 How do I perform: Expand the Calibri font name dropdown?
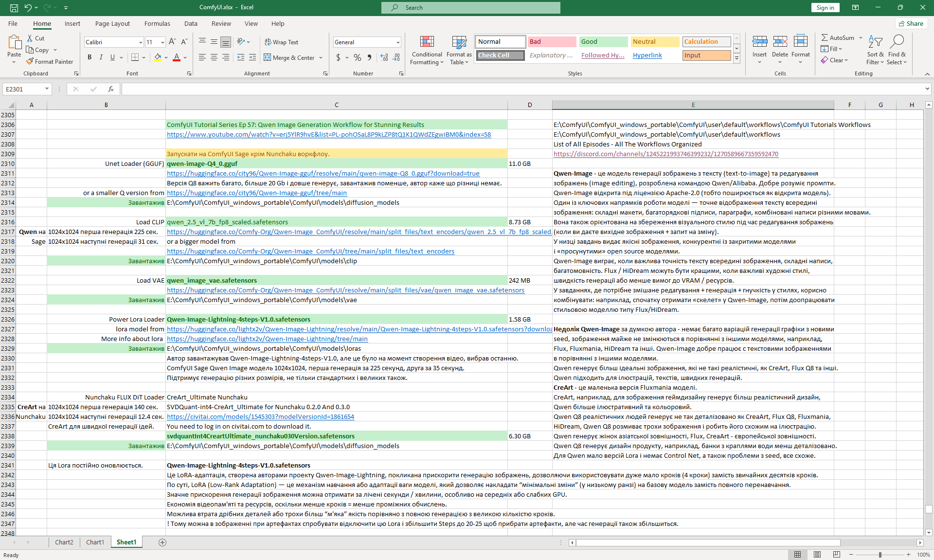141,42
